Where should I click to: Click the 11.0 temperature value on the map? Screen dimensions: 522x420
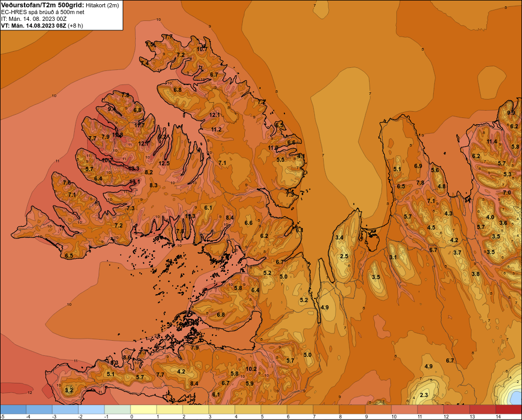point(273,148)
